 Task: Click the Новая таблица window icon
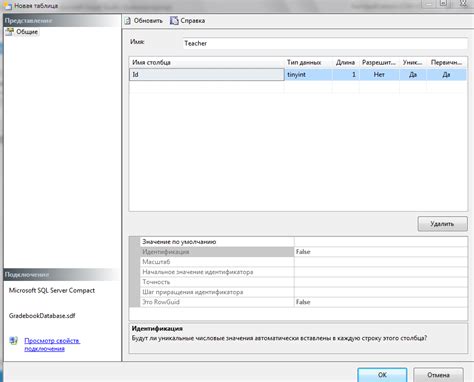(7, 5)
